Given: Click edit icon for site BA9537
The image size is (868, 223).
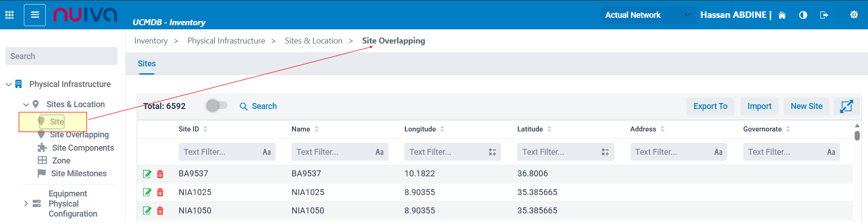Looking at the screenshot, I should pos(147,174).
